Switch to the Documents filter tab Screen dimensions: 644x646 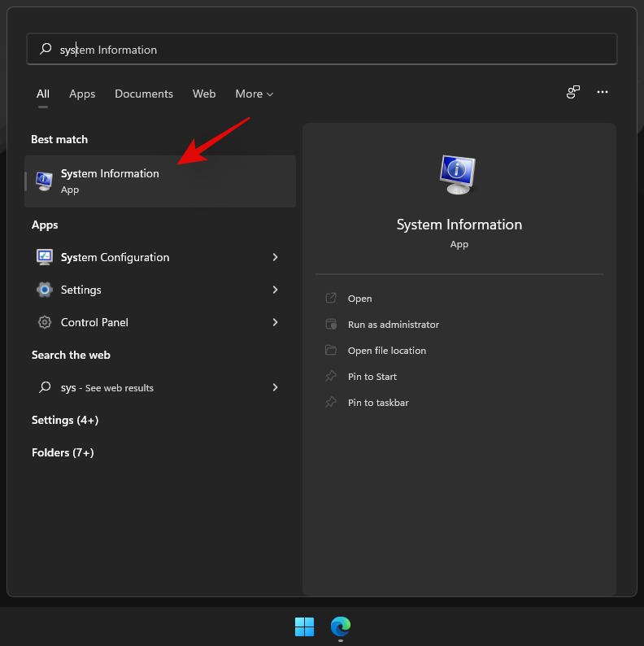coord(144,94)
